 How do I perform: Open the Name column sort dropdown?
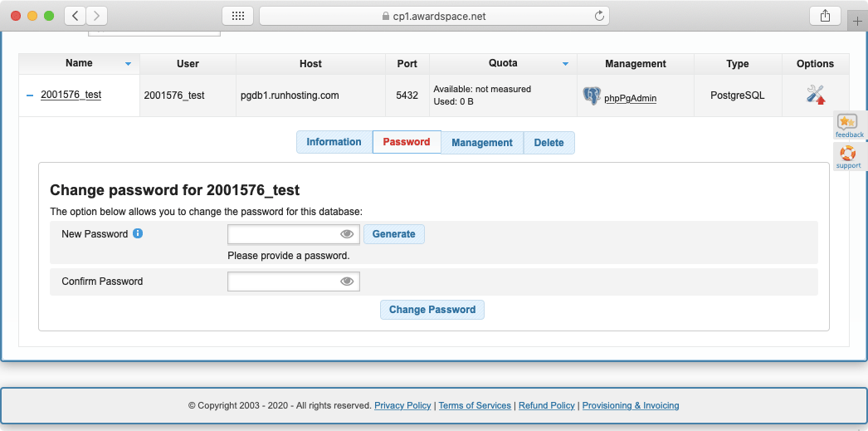[128, 64]
